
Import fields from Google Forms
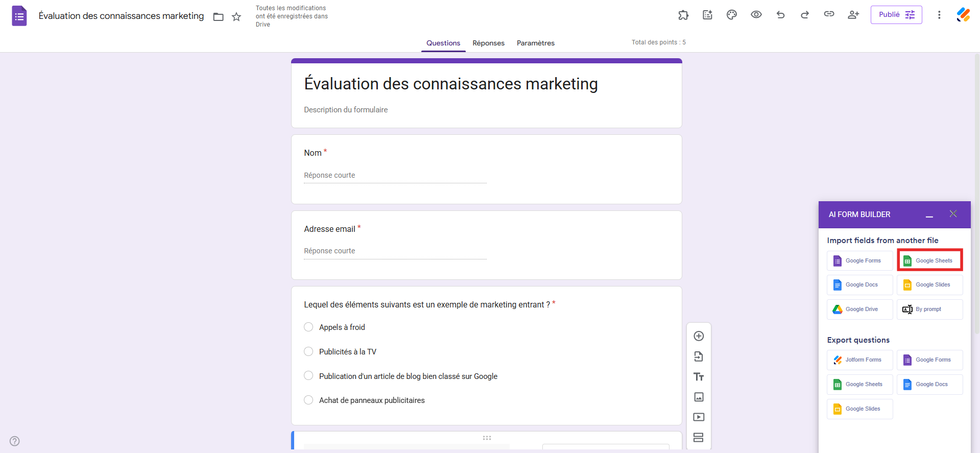[860, 260]
